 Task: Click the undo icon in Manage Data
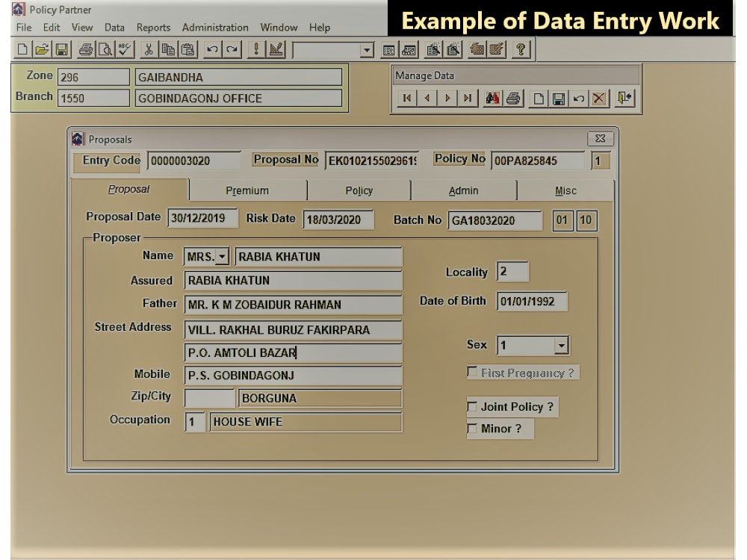coord(579,98)
